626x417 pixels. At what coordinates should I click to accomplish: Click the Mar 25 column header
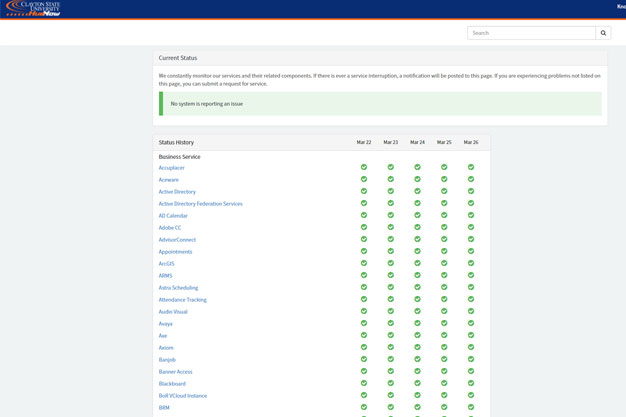(444, 142)
